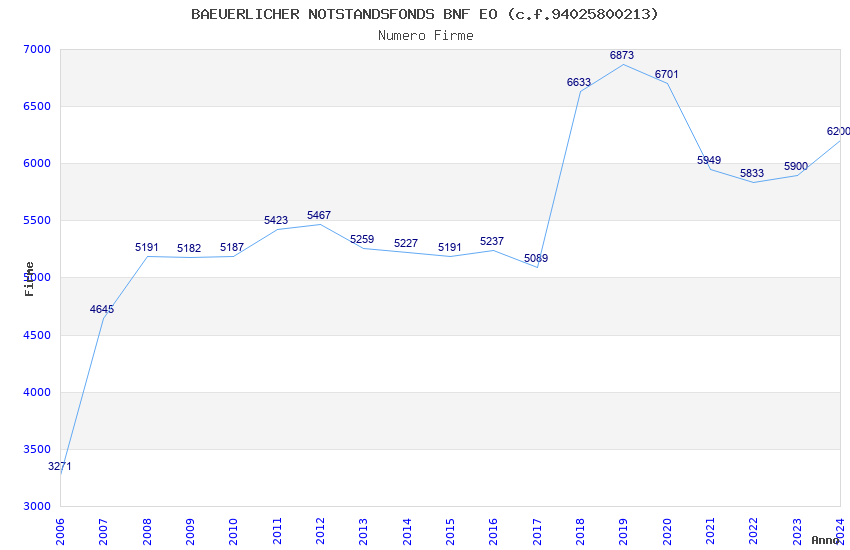The width and height of the screenshot is (850, 550).
Task: Click x-axis year 2014
Action: pos(407,532)
